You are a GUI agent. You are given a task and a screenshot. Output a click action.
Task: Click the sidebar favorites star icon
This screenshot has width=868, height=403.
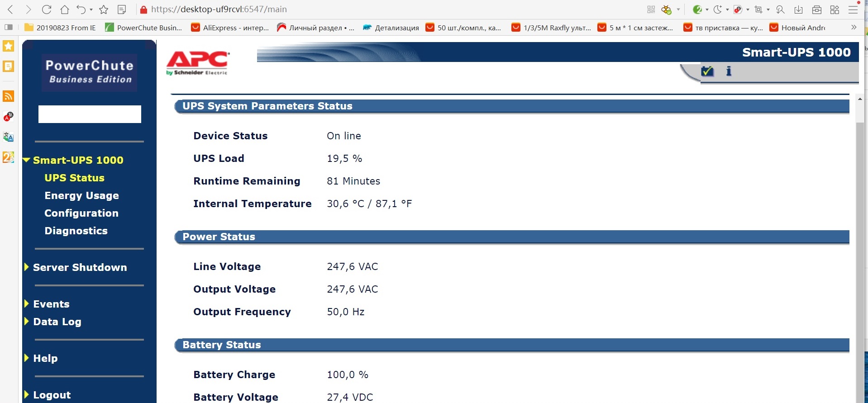(x=9, y=46)
